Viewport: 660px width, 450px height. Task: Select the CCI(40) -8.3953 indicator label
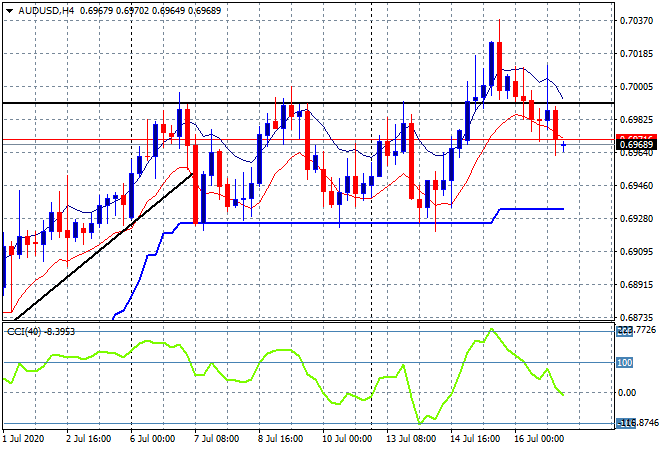41,332
